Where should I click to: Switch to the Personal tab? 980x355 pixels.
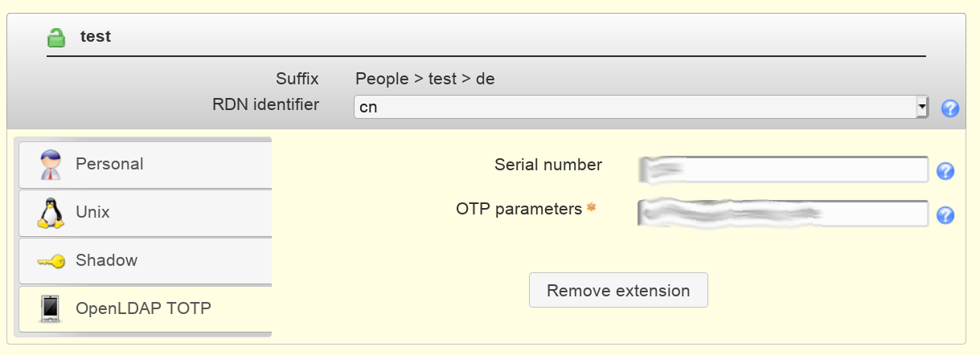(x=145, y=164)
